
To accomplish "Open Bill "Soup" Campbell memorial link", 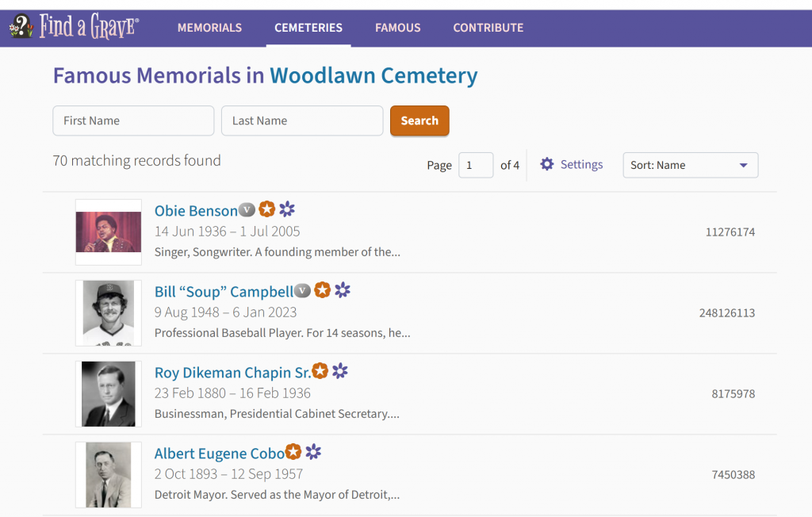I will (x=224, y=292).
